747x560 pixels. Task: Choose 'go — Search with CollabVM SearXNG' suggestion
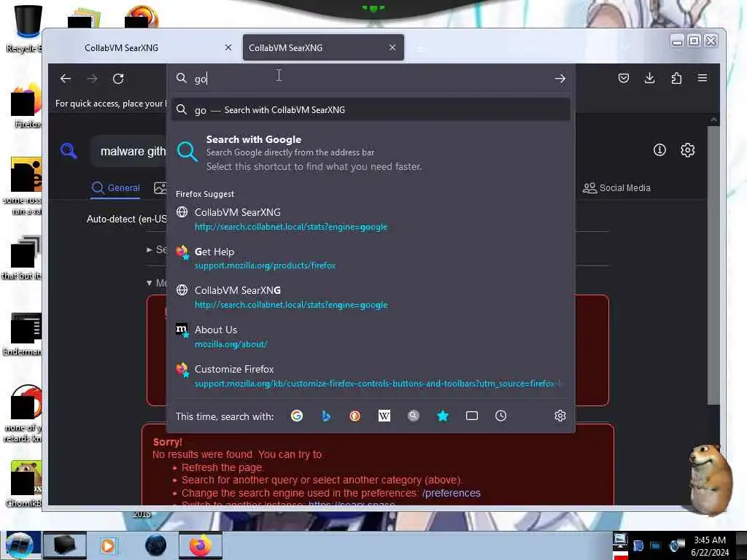coord(371,110)
